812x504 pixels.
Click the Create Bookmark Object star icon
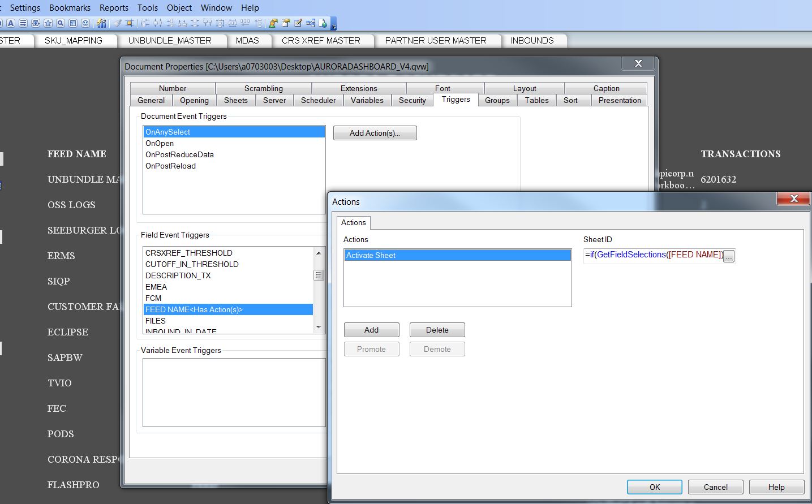click(x=48, y=23)
